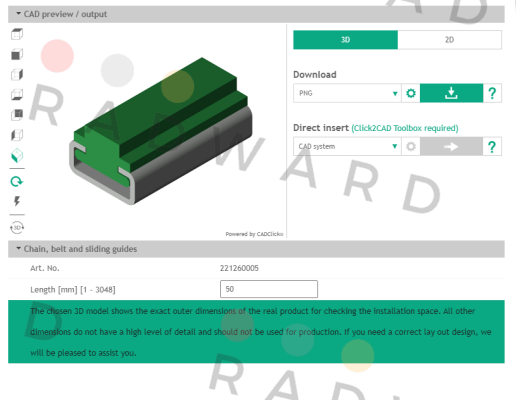Choose the cube view with right face shaded

(x=17, y=75)
